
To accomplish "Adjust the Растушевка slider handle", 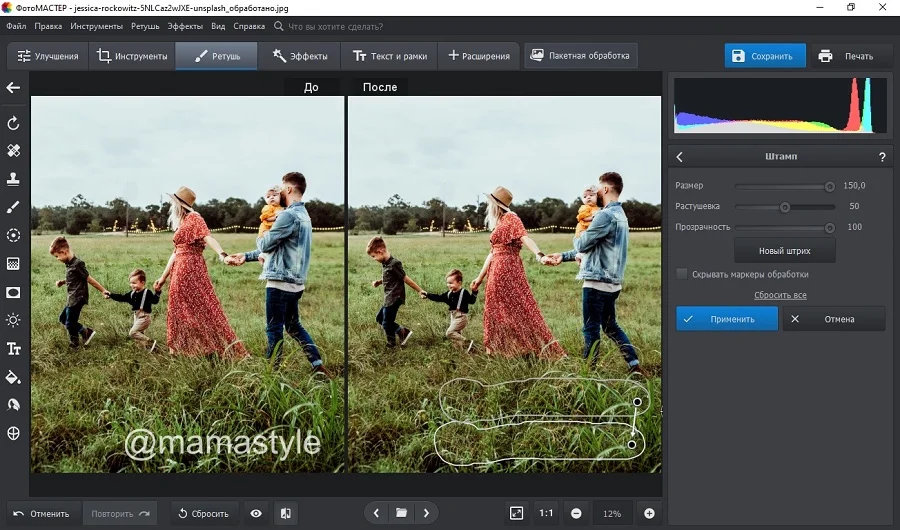I will click(785, 207).
